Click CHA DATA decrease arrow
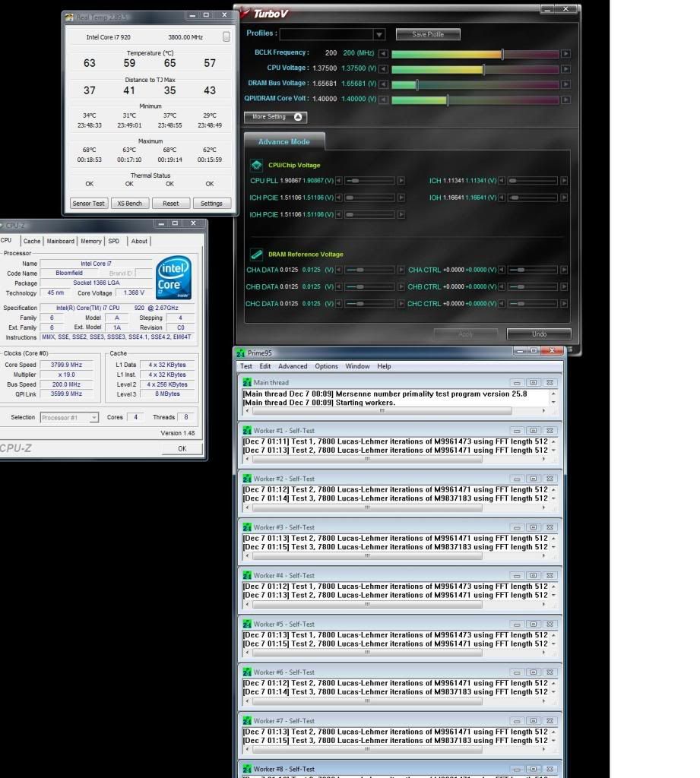Image resolution: width=700 pixels, height=778 pixels. [338, 270]
